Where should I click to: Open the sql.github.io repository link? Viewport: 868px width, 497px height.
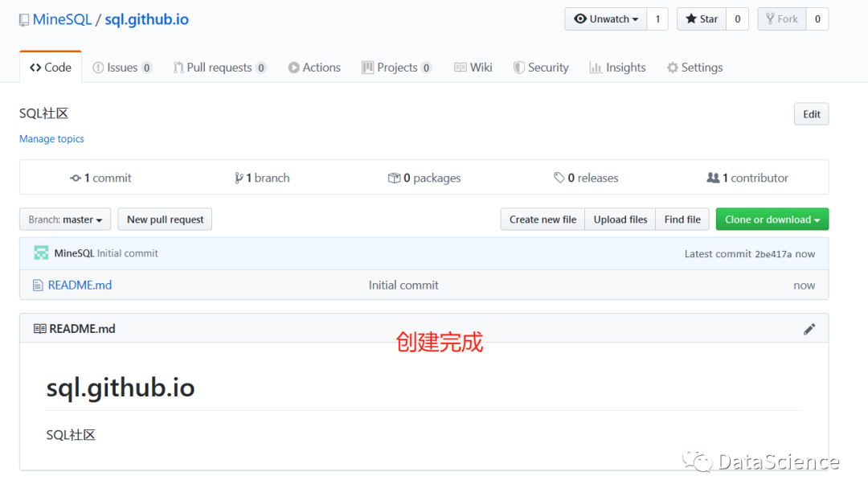point(147,19)
